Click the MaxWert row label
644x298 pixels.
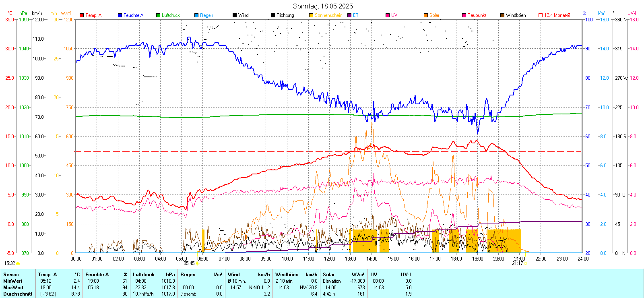[x=13, y=288]
